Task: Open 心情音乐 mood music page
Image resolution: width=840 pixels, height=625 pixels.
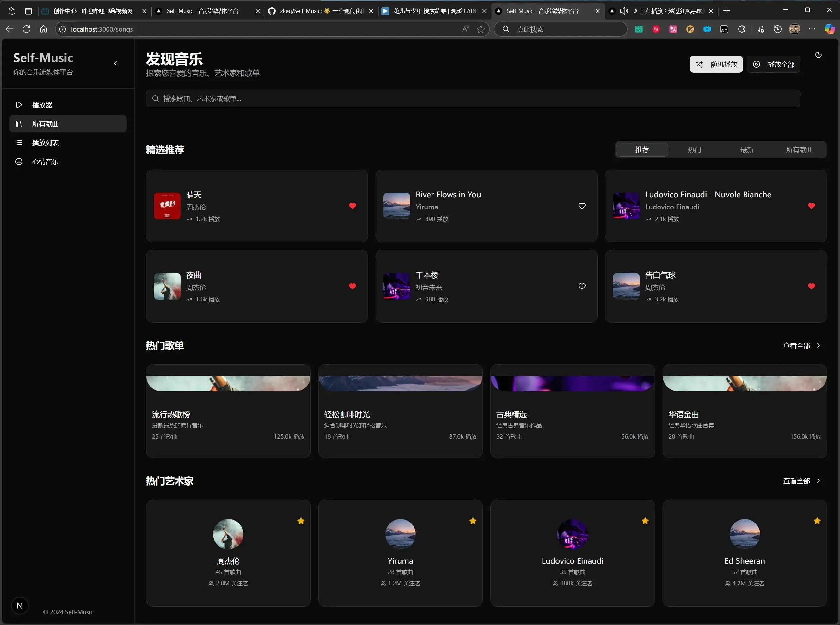Action: coord(45,162)
